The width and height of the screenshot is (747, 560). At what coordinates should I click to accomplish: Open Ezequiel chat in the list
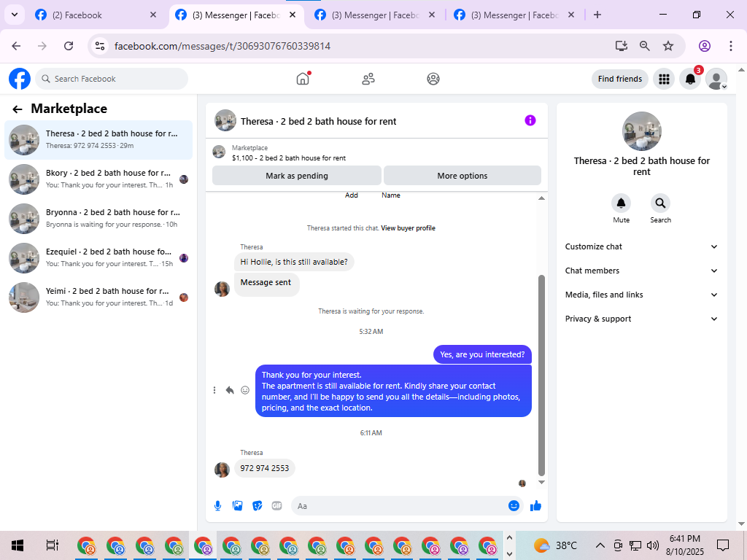point(98,258)
